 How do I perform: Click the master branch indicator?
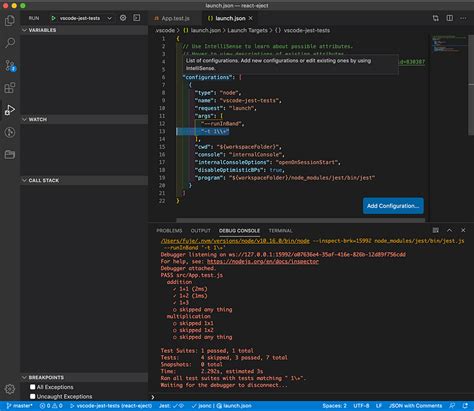20,406
